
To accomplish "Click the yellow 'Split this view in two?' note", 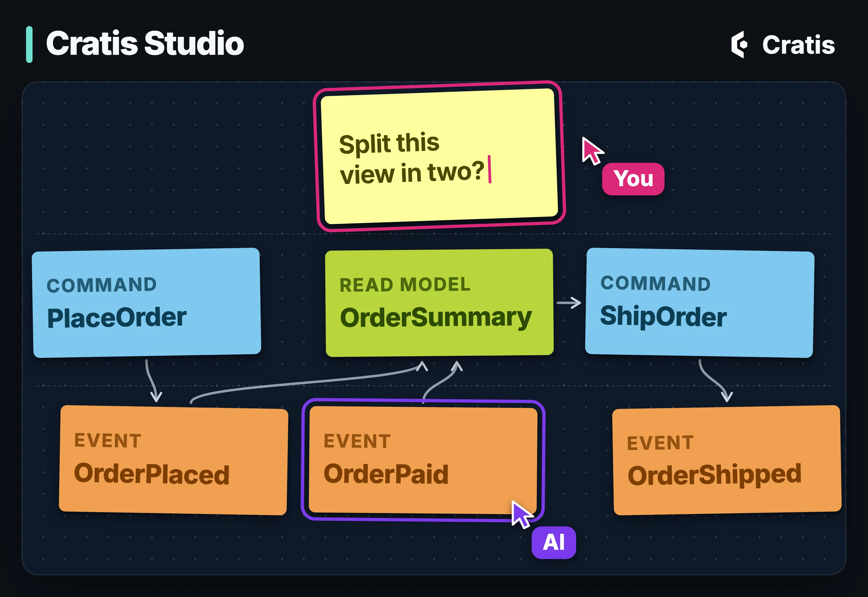I will [440, 156].
